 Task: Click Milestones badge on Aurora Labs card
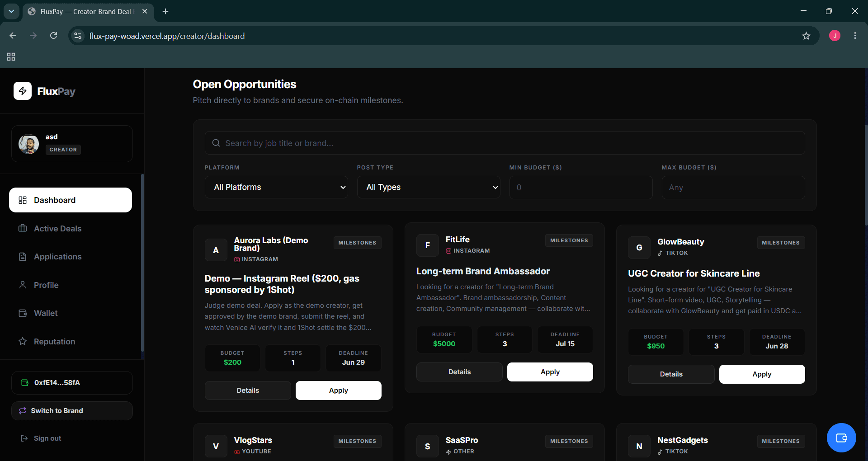click(x=357, y=243)
